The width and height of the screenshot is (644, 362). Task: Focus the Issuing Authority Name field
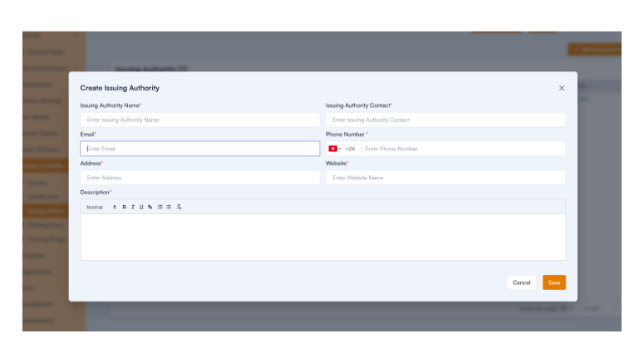point(199,120)
